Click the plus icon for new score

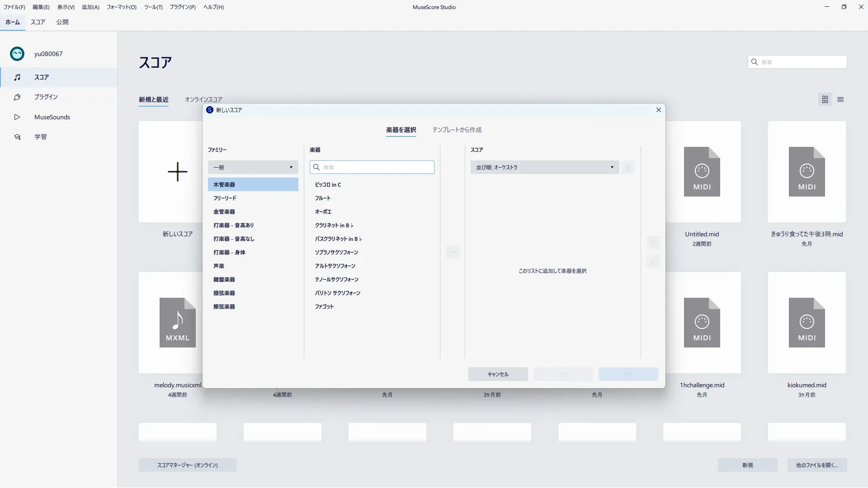tap(178, 172)
